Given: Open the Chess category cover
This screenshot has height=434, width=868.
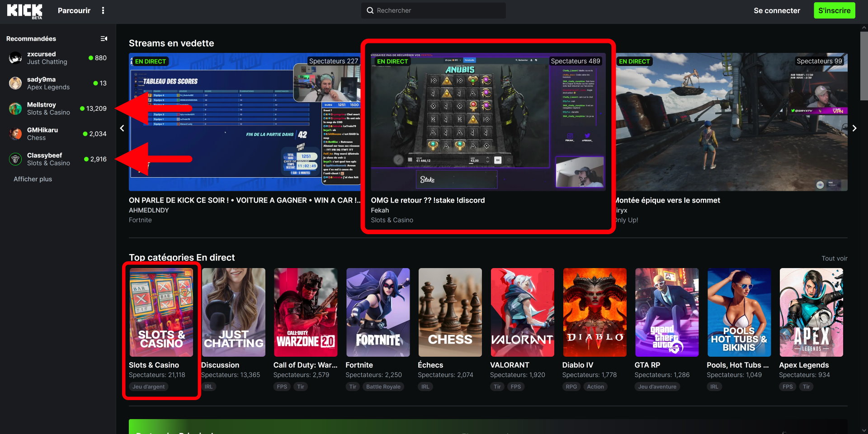Looking at the screenshot, I should pos(450,312).
